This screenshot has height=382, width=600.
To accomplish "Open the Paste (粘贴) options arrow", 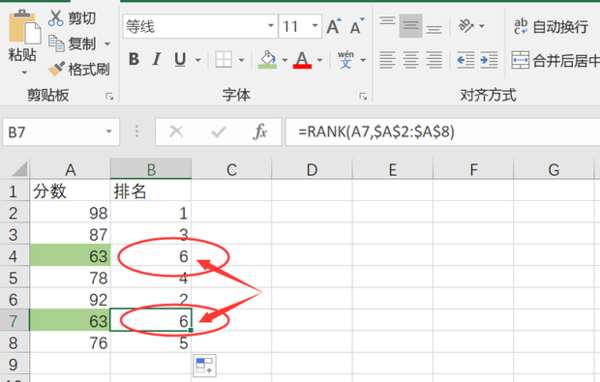I will pos(24,73).
